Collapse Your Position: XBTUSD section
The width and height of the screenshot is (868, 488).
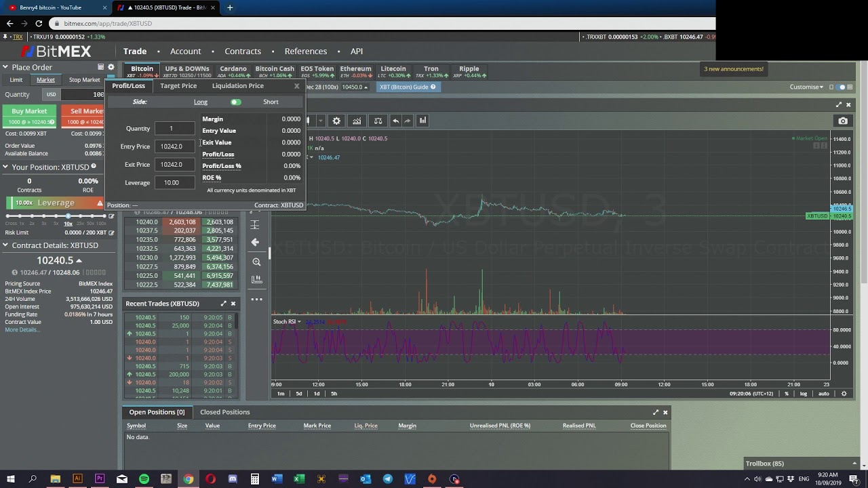point(5,167)
